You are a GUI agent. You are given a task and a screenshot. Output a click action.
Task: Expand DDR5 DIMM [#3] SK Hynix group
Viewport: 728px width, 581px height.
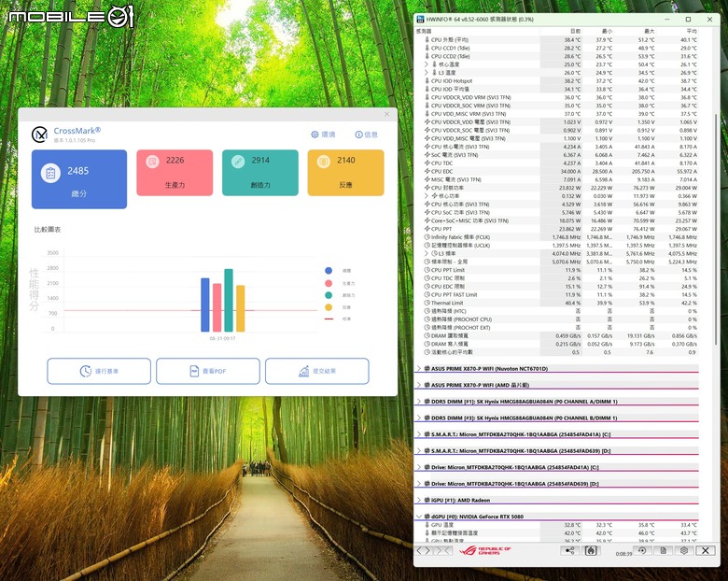[419, 418]
